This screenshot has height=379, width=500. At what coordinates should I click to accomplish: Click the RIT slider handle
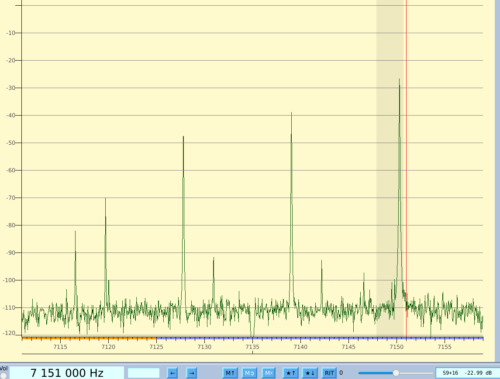click(x=396, y=373)
